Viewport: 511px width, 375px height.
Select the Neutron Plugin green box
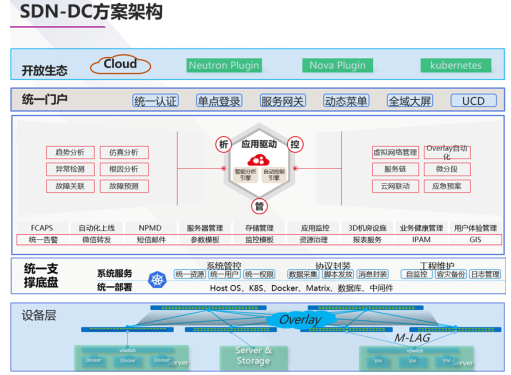(224, 65)
